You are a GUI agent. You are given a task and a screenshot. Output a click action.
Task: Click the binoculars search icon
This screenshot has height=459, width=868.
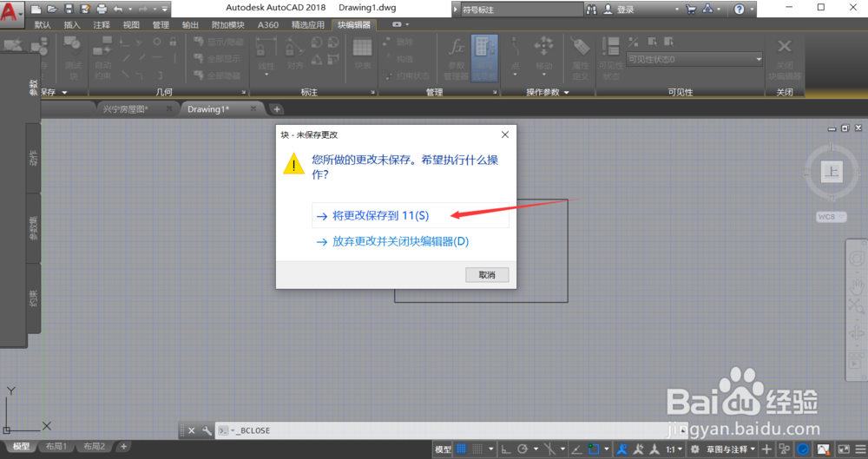coord(592,10)
